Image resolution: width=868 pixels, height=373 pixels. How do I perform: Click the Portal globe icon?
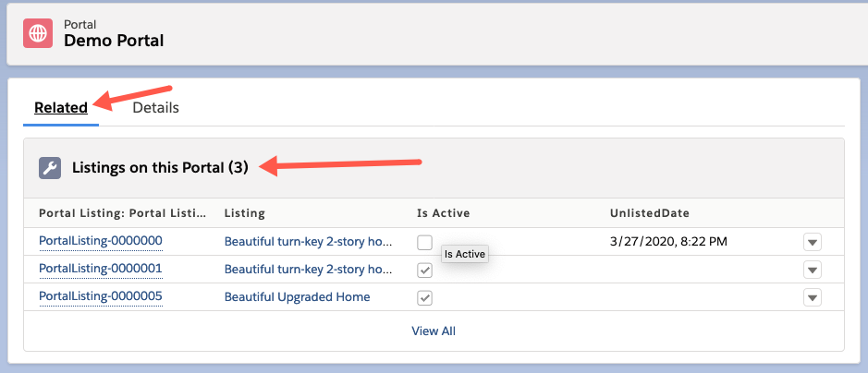39,32
